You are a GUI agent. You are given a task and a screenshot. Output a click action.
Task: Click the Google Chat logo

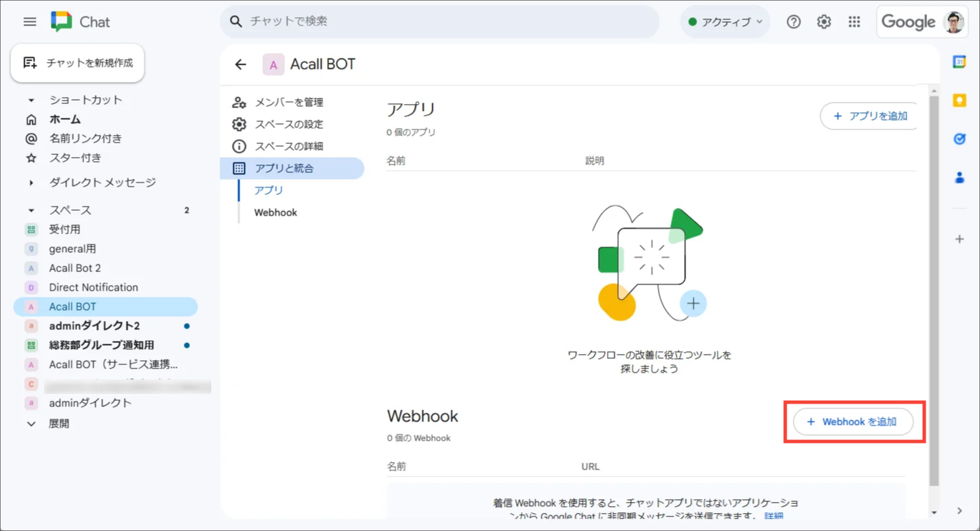click(61, 22)
